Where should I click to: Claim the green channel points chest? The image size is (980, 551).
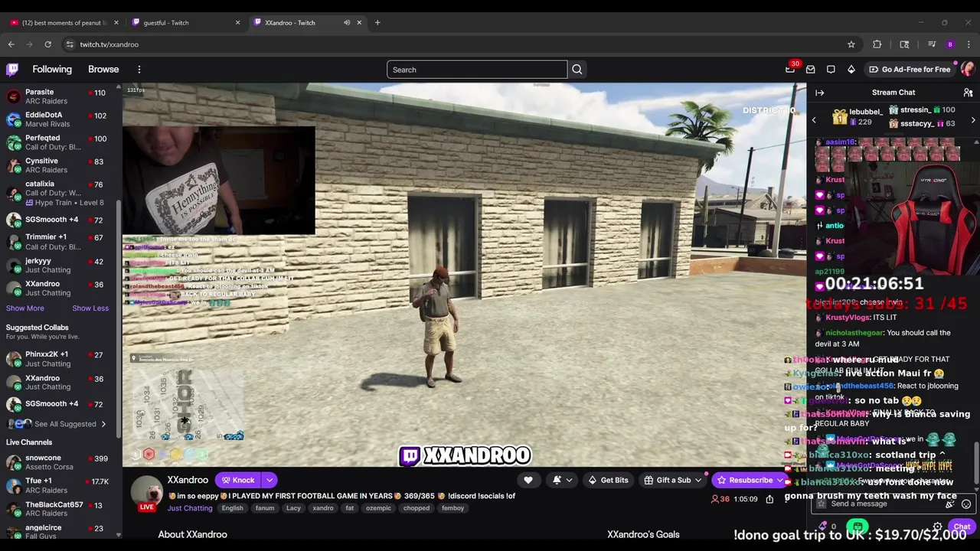point(857,527)
